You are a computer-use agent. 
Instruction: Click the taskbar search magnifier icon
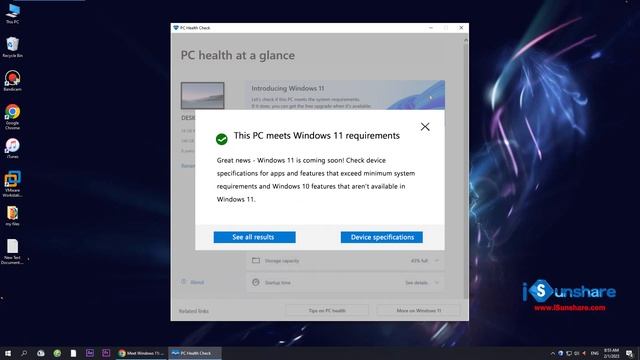click(x=24, y=353)
